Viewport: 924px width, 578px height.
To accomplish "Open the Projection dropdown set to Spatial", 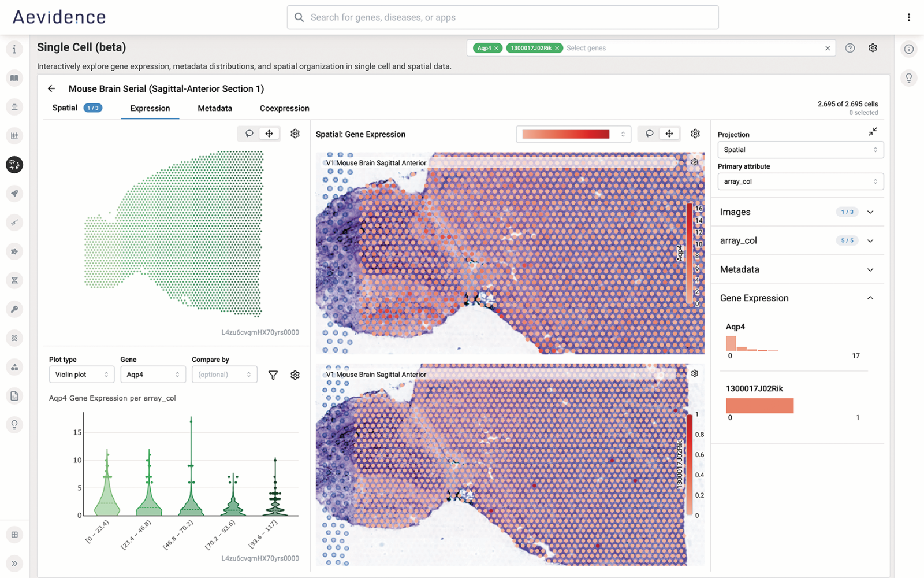I will (800, 150).
